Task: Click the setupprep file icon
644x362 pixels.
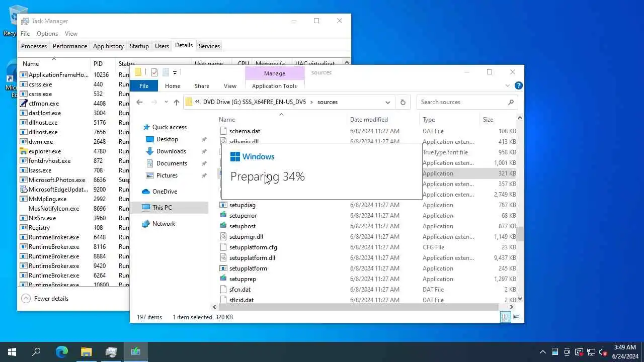Action: (224, 279)
